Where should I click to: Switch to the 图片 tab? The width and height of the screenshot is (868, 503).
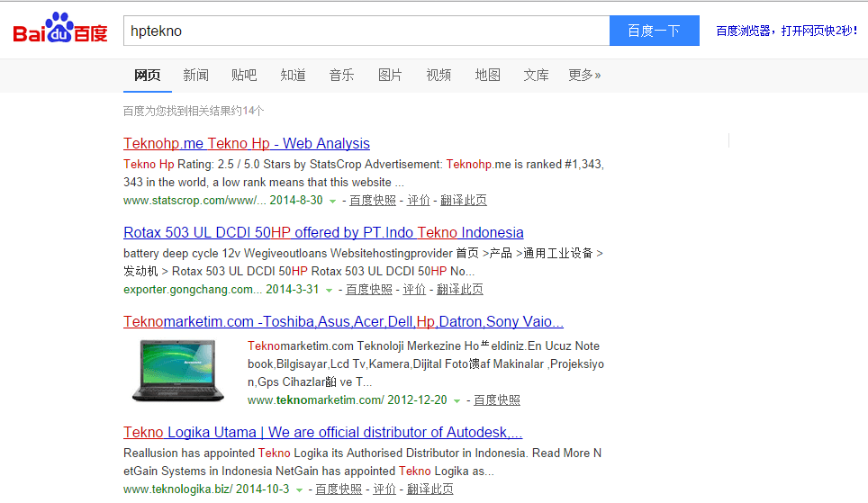pos(390,76)
